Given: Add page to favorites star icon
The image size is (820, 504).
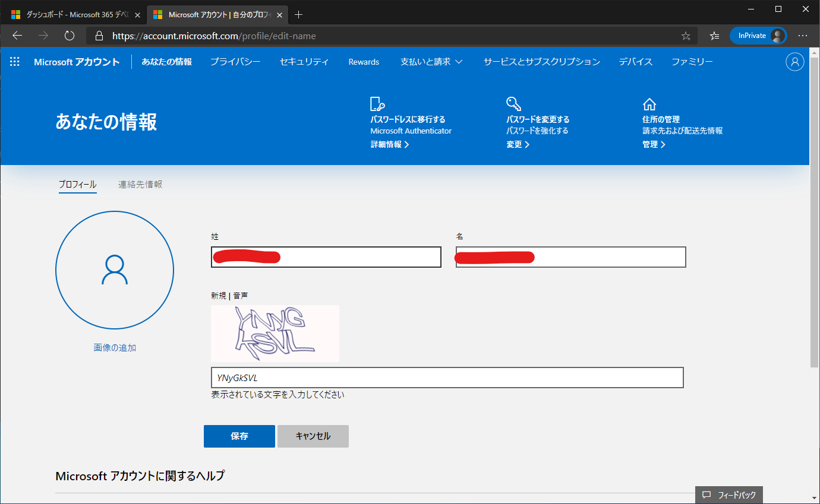Looking at the screenshot, I should coord(686,36).
